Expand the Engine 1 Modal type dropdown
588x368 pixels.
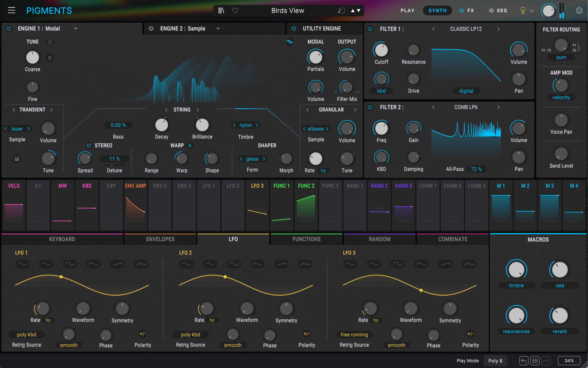click(x=76, y=28)
